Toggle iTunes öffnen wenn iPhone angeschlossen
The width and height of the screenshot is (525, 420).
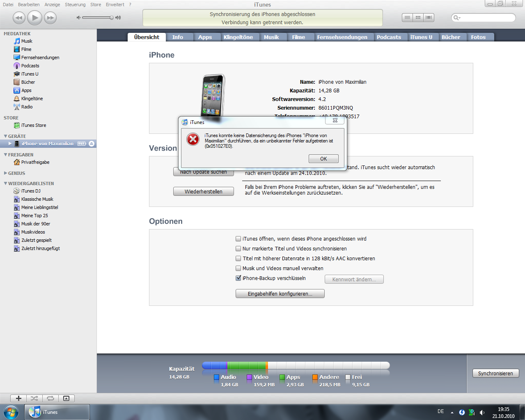coord(238,239)
